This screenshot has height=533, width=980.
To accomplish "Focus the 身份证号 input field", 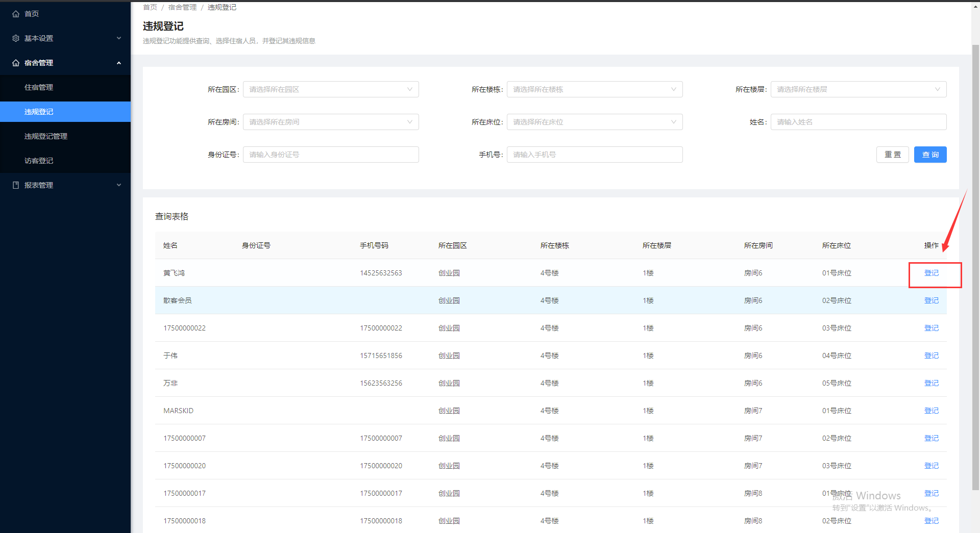I will [331, 155].
